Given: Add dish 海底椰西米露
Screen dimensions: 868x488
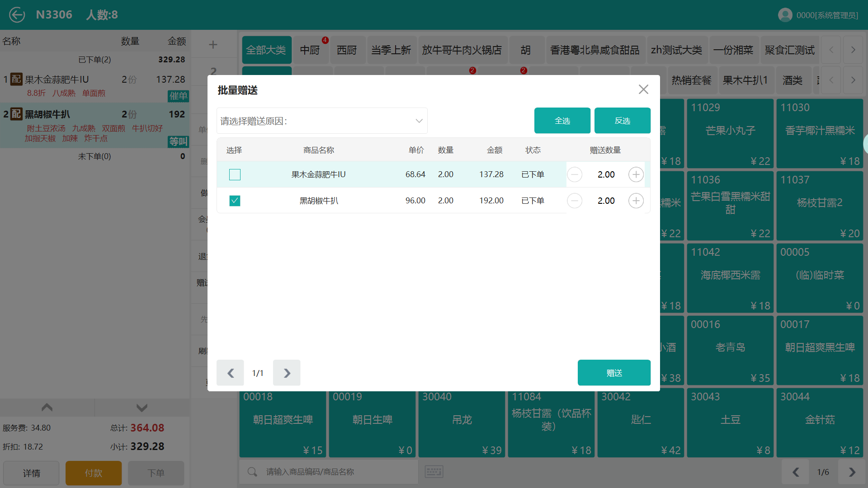Looking at the screenshot, I should [x=730, y=278].
